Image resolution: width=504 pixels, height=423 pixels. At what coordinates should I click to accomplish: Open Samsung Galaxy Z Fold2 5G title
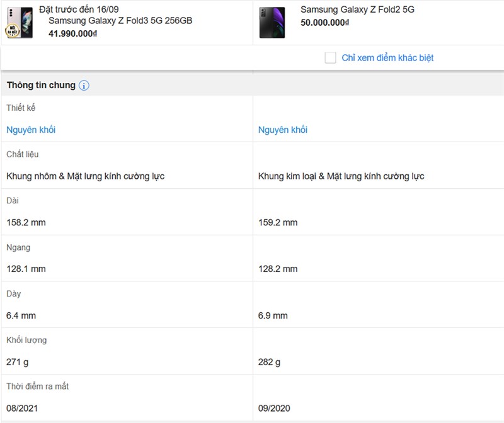pyautogui.click(x=357, y=9)
